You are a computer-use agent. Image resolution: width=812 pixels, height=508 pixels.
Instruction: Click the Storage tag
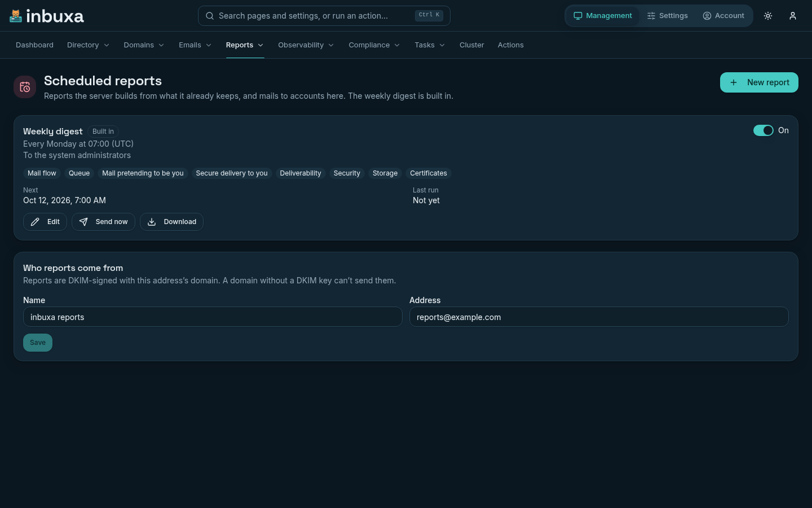(x=385, y=173)
